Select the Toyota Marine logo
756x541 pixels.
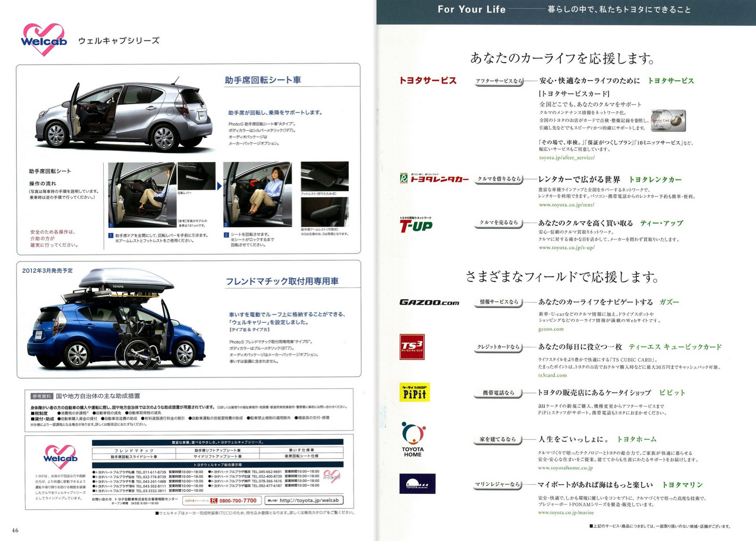pyautogui.click(x=417, y=483)
